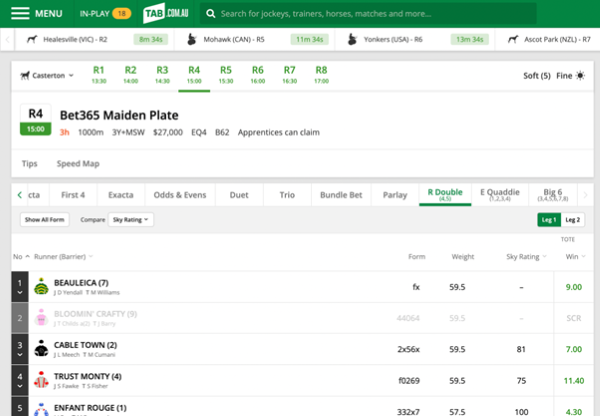Click Beauleica's 9.00 win odds
This screenshot has height=416, width=600.
(572, 287)
